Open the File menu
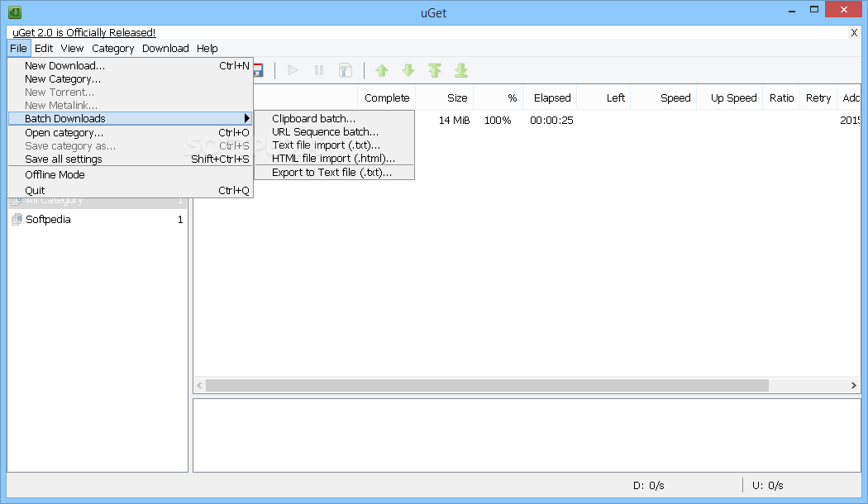 [18, 48]
